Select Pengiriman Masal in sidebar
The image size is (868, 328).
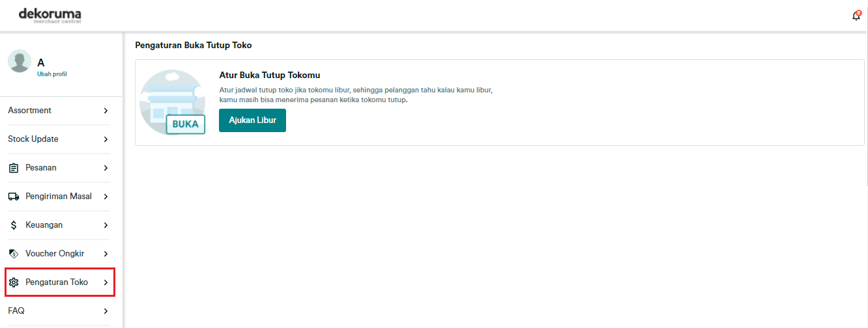click(x=59, y=197)
